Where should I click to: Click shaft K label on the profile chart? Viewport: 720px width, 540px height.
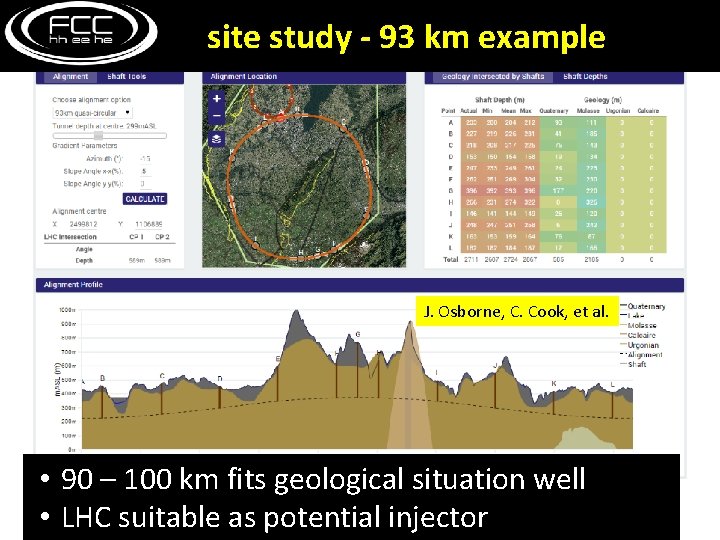pyautogui.click(x=554, y=383)
